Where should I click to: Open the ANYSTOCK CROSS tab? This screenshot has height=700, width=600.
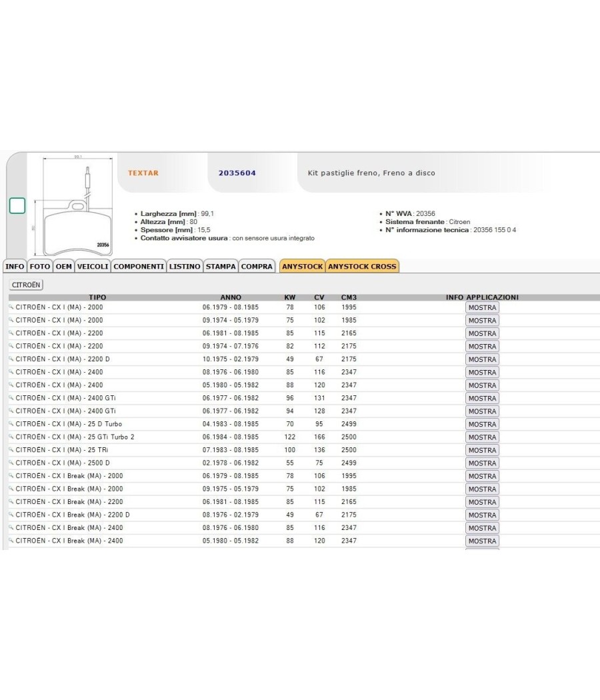362,266
